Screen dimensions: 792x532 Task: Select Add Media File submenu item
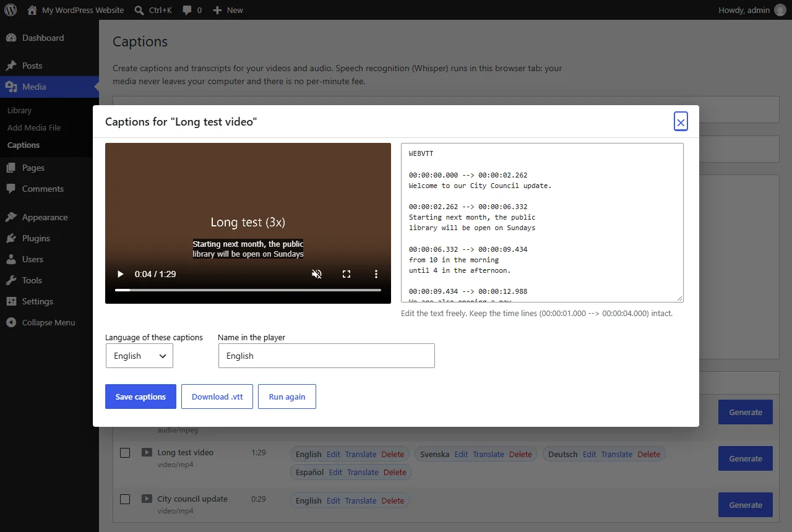click(34, 127)
